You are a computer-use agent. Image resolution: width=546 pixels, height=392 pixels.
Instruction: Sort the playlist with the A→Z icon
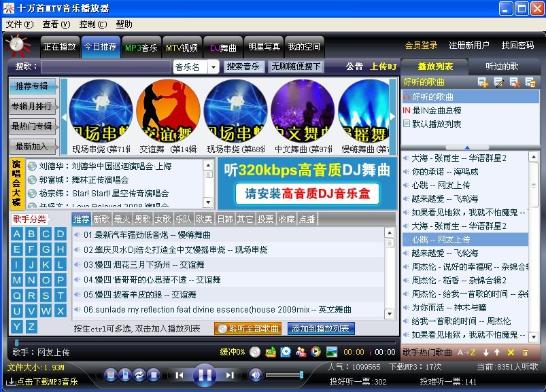pyautogui.click(x=466, y=352)
